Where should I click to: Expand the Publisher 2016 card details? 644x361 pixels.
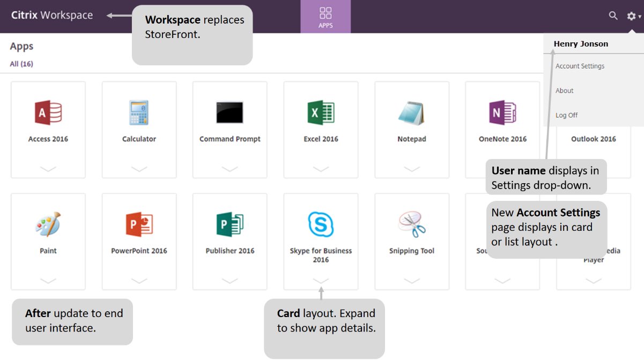coord(230,281)
